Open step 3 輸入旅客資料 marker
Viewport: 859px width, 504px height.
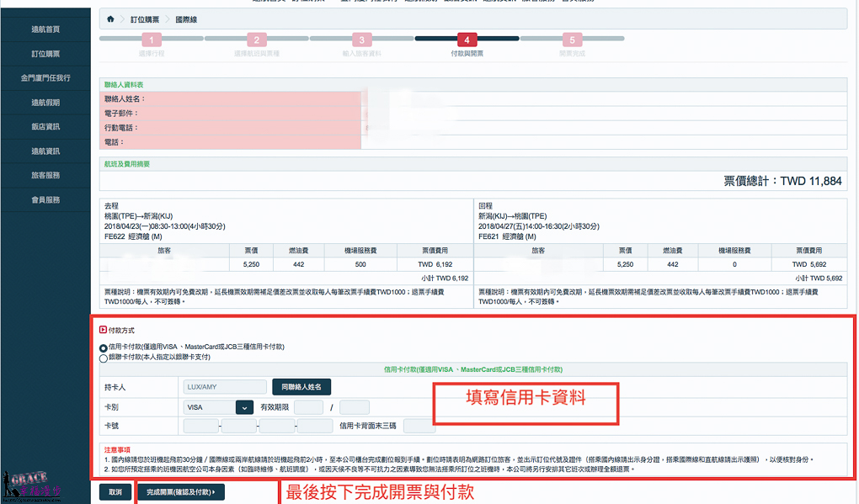[361, 40]
